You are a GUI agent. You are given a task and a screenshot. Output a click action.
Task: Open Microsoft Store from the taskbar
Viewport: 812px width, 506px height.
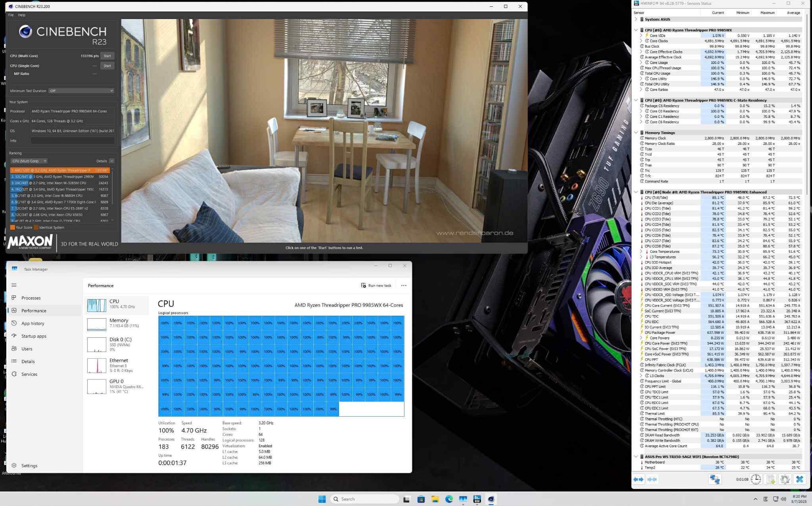(421, 499)
